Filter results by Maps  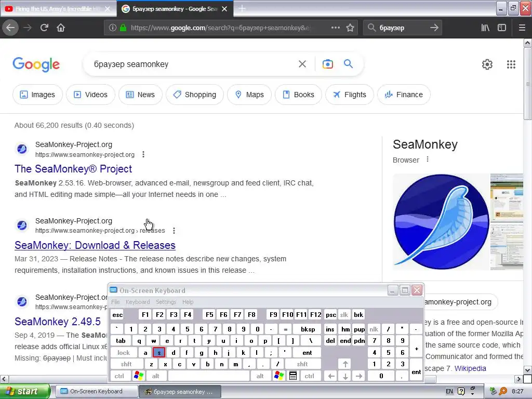(x=249, y=95)
